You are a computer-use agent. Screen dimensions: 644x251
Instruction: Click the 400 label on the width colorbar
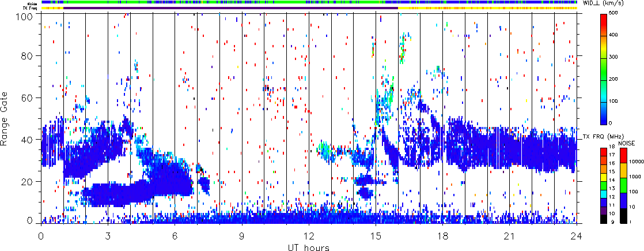[615, 36]
